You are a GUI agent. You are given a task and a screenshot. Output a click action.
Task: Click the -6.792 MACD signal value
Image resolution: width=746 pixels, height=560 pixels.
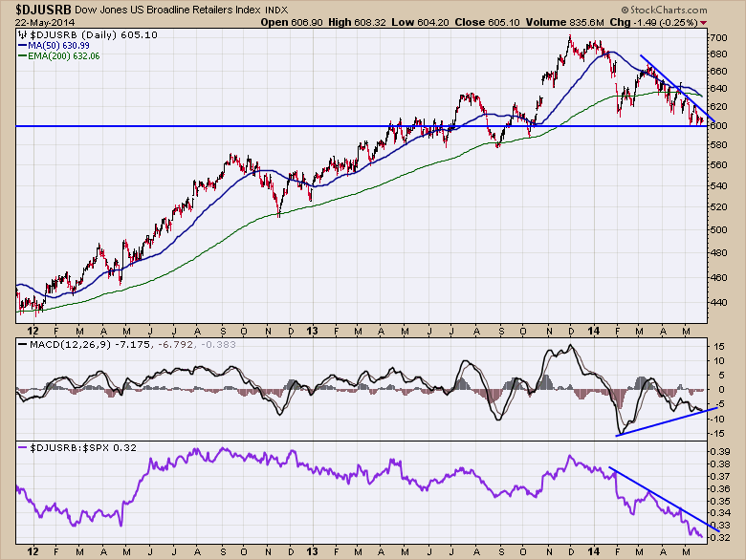[174, 344]
